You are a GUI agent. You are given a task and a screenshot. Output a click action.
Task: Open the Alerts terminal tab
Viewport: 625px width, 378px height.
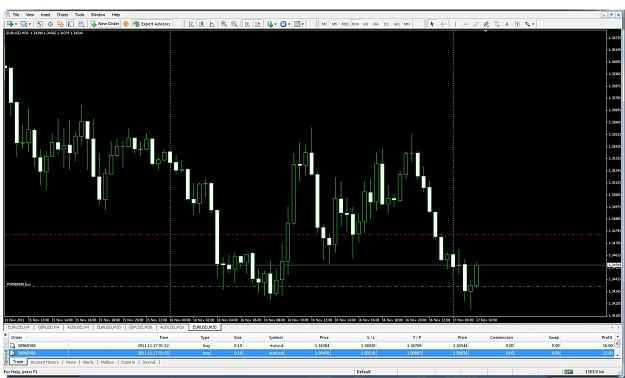point(88,362)
